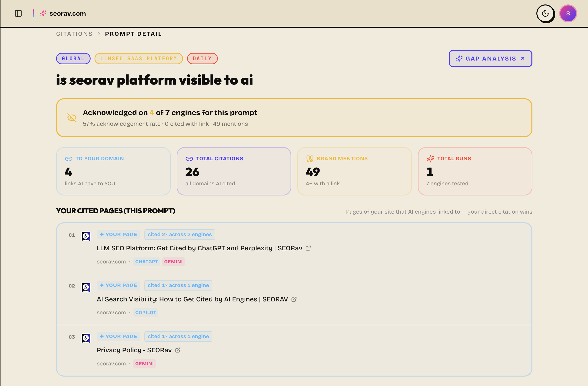The height and width of the screenshot is (386, 588).
Task: Click the link icon on Total Citations
Action: coord(189,159)
